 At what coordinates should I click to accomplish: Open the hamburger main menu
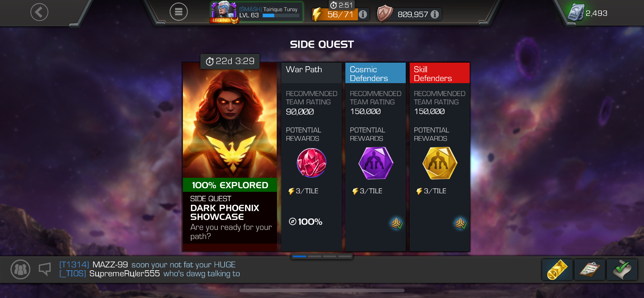click(x=179, y=12)
